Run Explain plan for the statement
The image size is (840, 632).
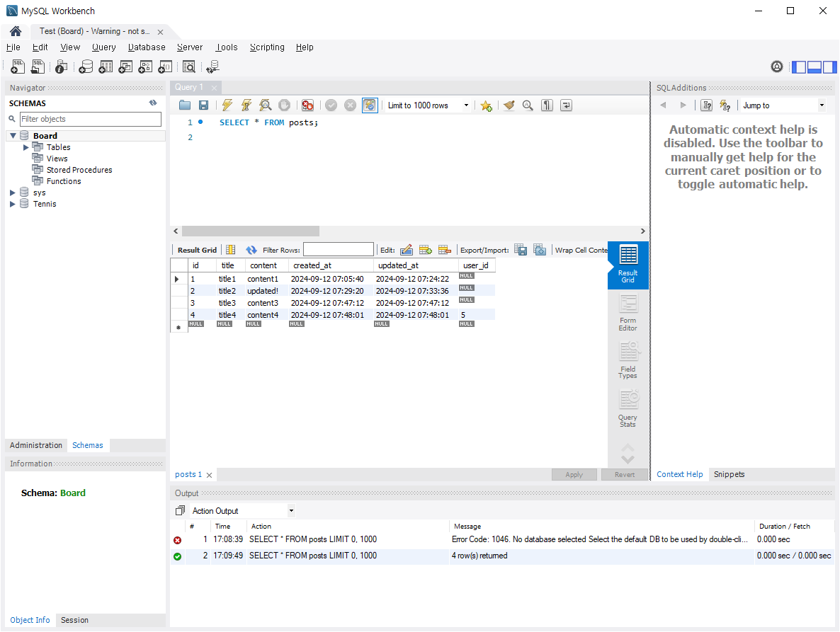(265, 105)
